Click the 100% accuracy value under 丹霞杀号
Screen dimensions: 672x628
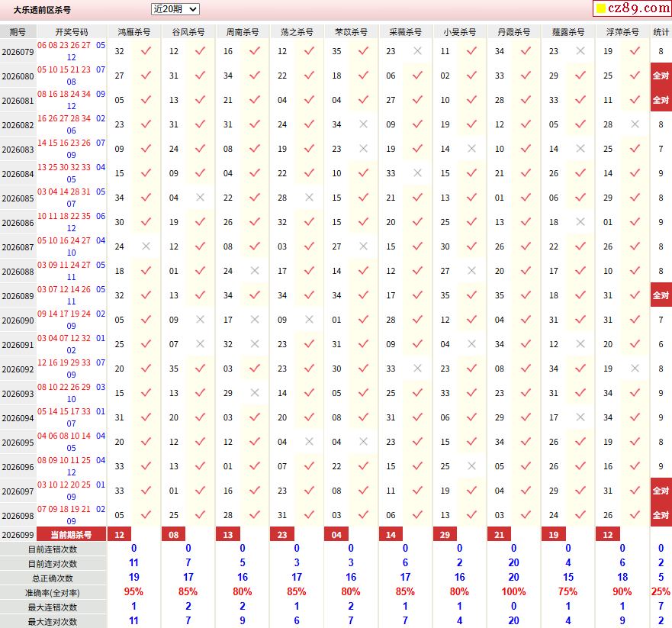coord(514,592)
